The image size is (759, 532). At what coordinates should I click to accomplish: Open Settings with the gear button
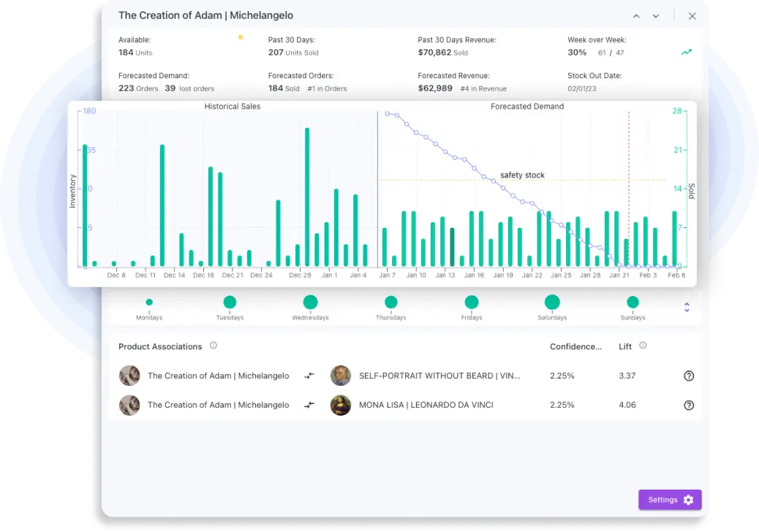[670, 500]
